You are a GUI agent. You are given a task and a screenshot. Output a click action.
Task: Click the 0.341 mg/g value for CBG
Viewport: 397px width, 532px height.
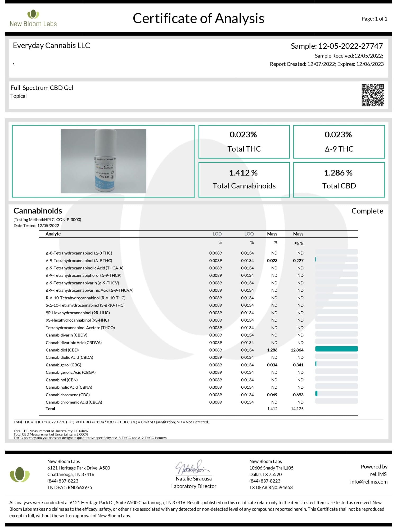coord(298,365)
